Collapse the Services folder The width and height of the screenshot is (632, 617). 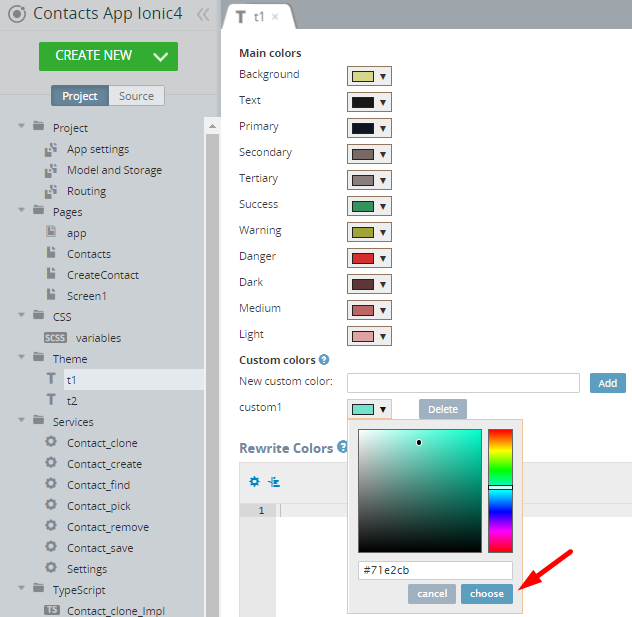[x=22, y=420]
